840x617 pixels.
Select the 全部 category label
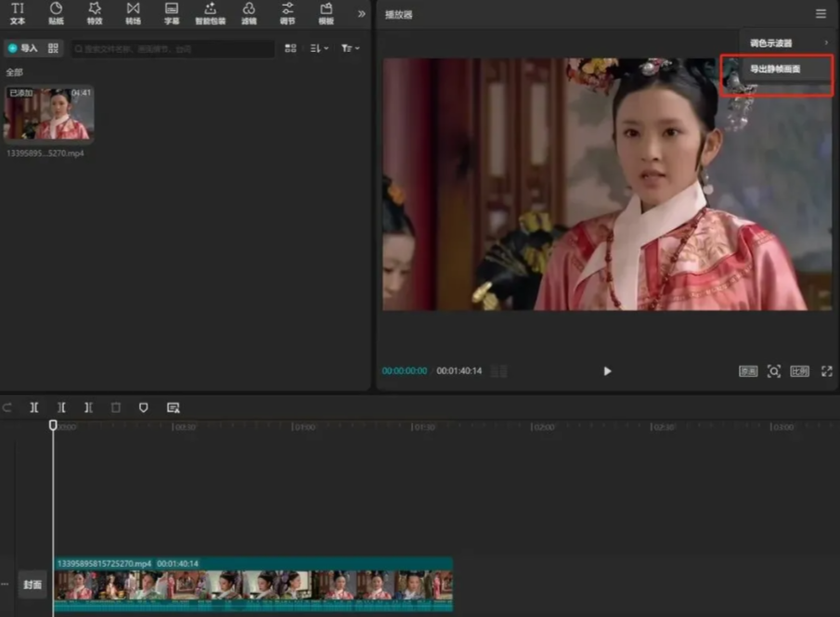click(x=15, y=72)
